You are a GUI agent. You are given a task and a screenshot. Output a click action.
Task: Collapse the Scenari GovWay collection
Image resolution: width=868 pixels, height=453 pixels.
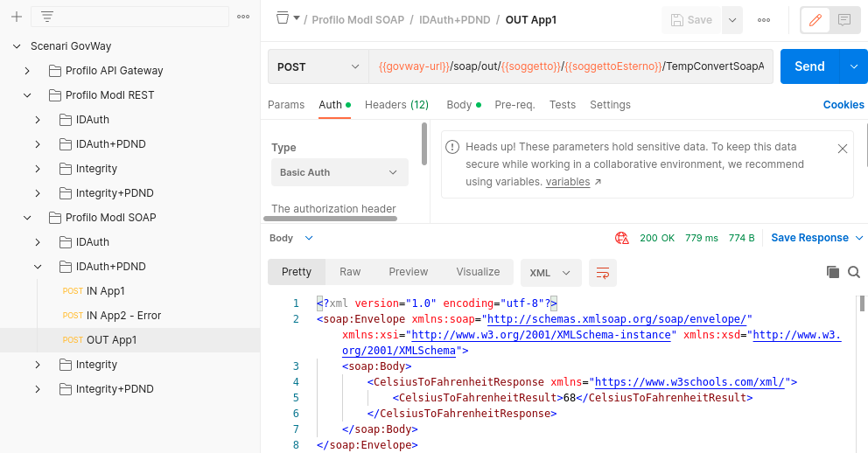coord(17,46)
